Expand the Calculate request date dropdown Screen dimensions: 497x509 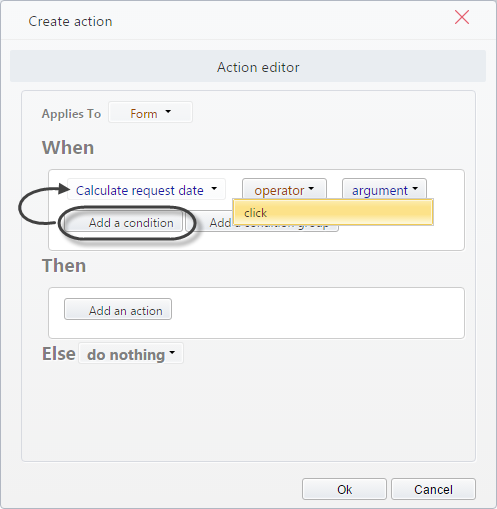(x=146, y=190)
